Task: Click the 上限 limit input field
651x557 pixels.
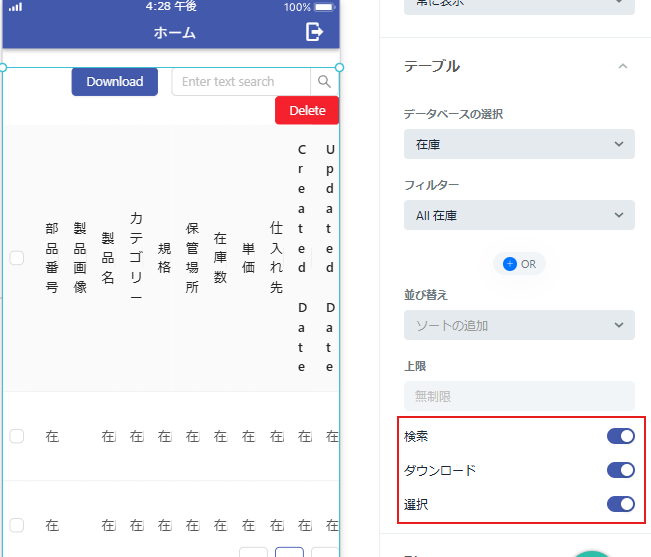Action: (x=519, y=396)
